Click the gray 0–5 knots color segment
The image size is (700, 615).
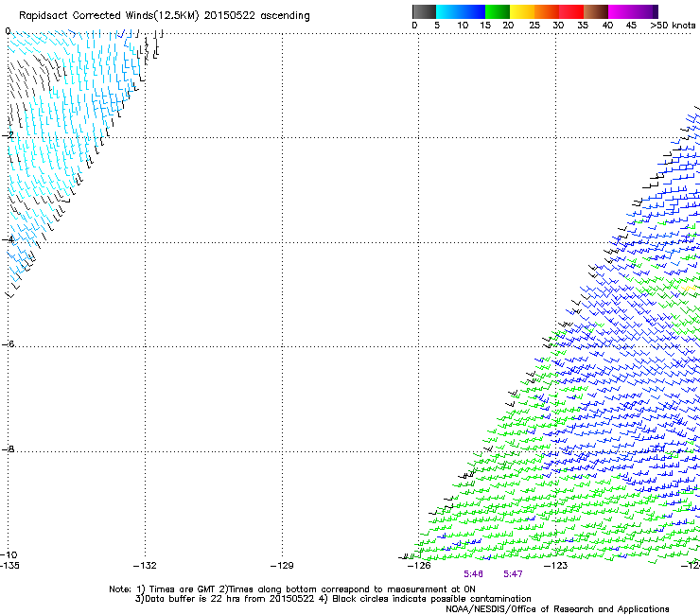click(424, 11)
